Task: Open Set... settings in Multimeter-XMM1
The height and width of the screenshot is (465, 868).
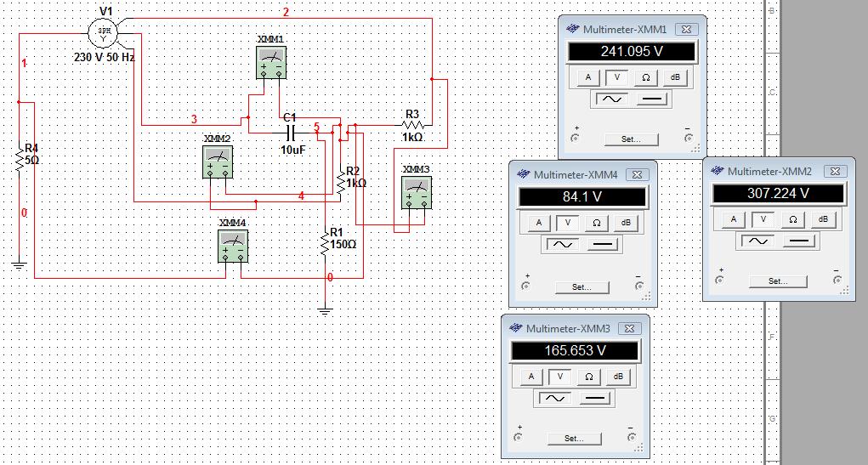Action: [631, 139]
